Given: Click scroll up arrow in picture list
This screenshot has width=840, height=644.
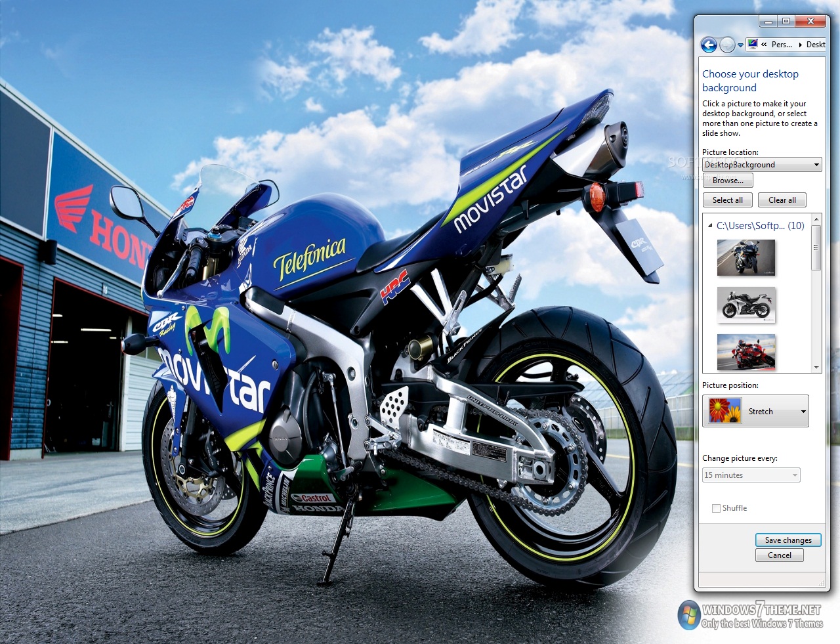Looking at the screenshot, I should point(816,219).
